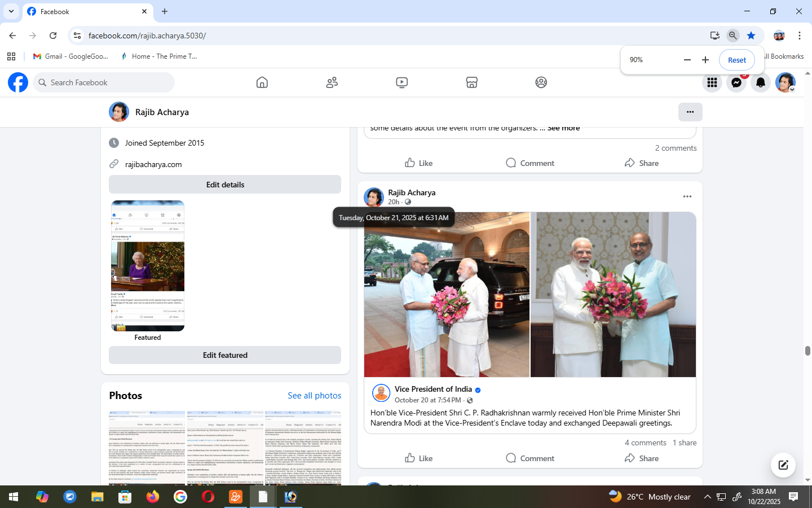Open See all photos link

[314, 396]
